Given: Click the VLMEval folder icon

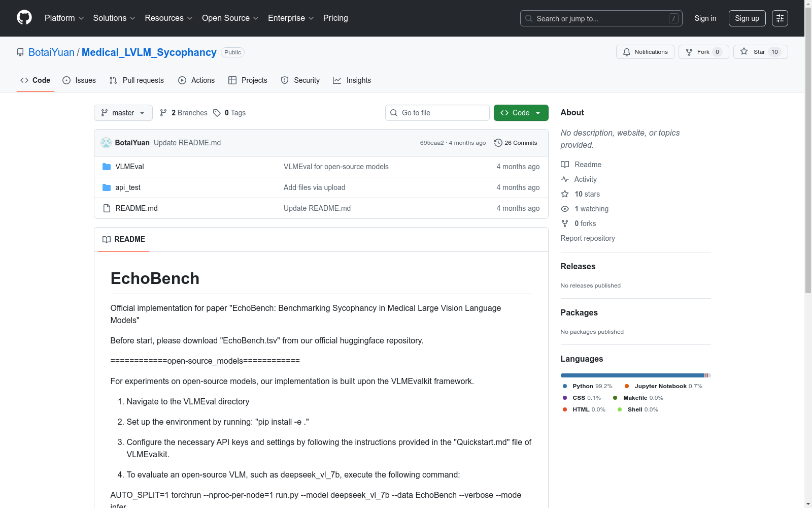Looking at the screenshot, I should 107,167.
